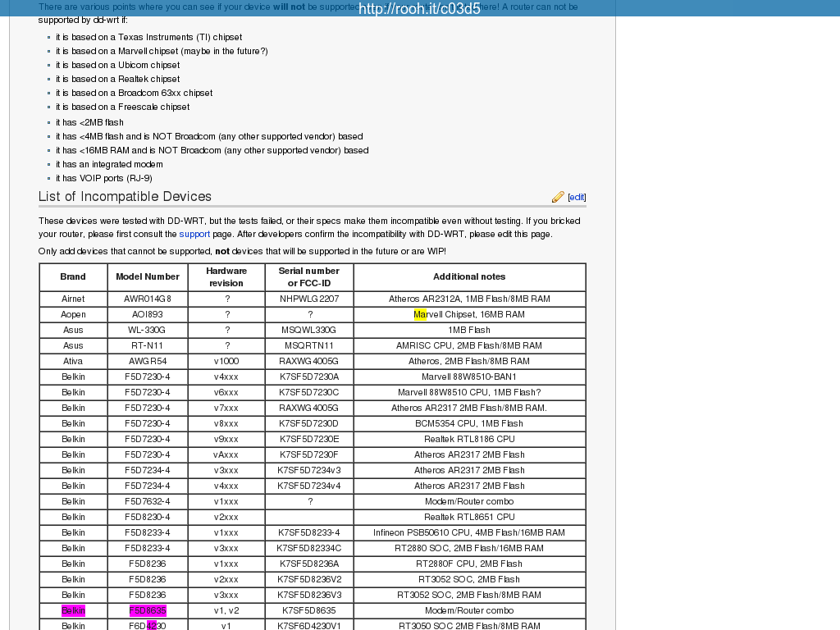840x630 pixels.
Task: Click the Brand column header
Action: 73,277
